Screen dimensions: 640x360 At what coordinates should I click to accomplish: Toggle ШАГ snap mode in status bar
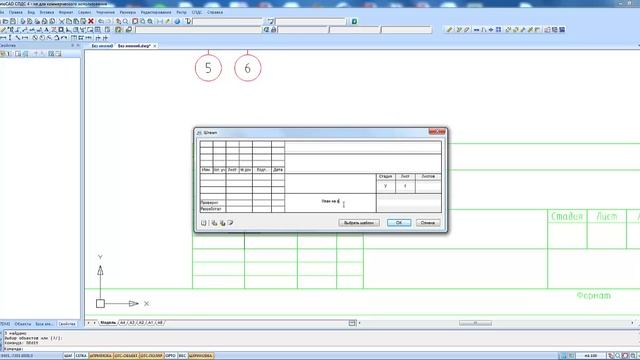tap(68, 356)
